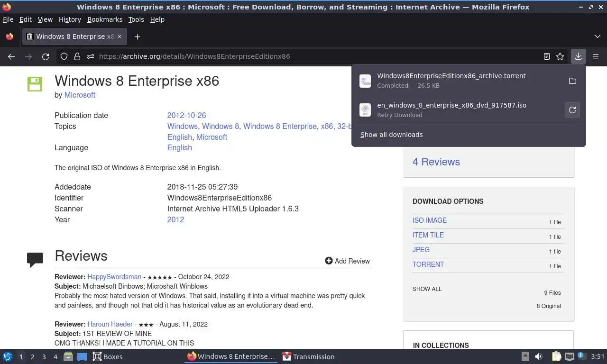Viewport: 607px width, 364px height.
Task: Click the clock showing 3:51
Action: coord(598,357)
